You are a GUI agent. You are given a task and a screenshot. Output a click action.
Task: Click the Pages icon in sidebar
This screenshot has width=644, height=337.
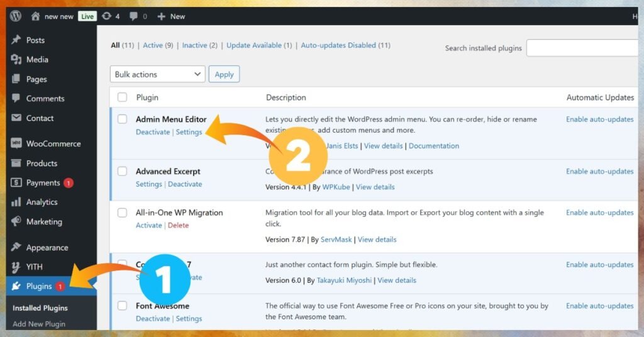point(16,79)
